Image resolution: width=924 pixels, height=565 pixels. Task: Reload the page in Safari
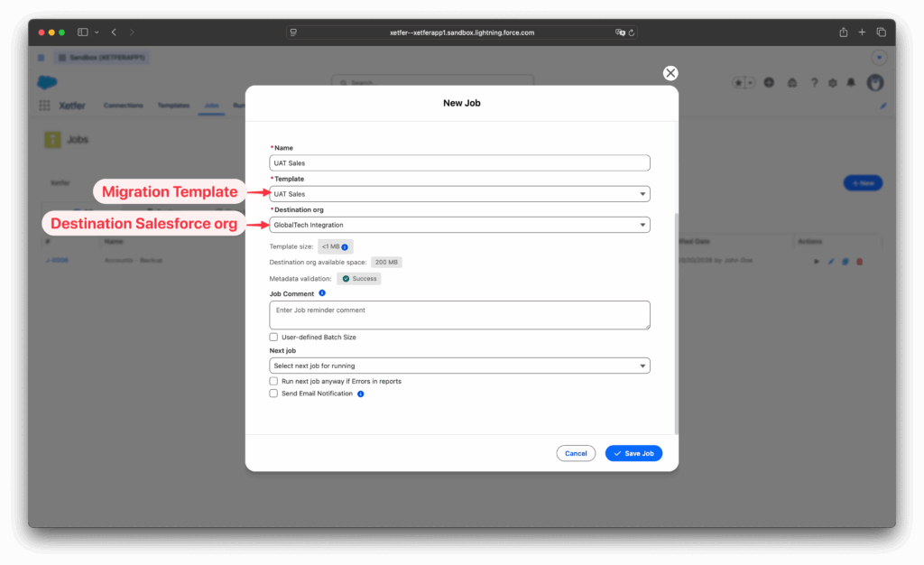[x=631, y=32]
